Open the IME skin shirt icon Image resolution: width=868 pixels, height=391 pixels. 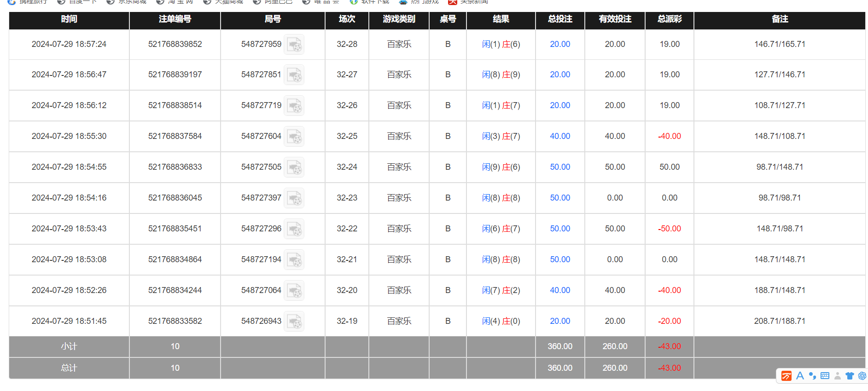pyautogui.click(x=850, y=376)
